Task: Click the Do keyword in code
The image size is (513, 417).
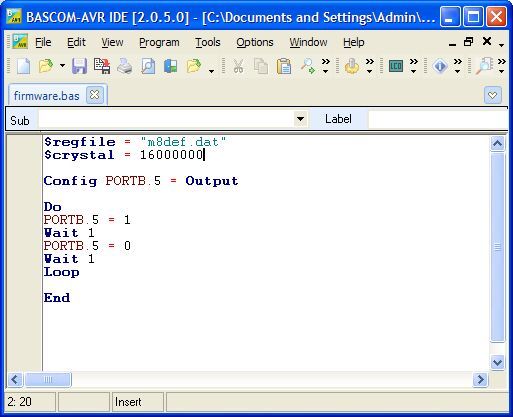Action: (x=53, y=207)
